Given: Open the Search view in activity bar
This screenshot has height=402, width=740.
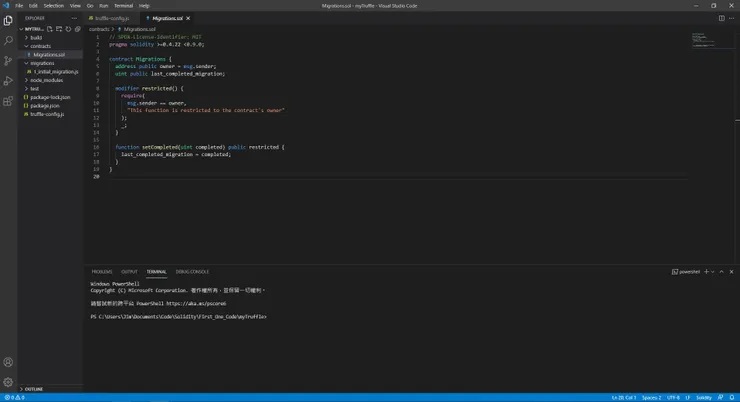Looking at the screenshot, I should (8, 40).
